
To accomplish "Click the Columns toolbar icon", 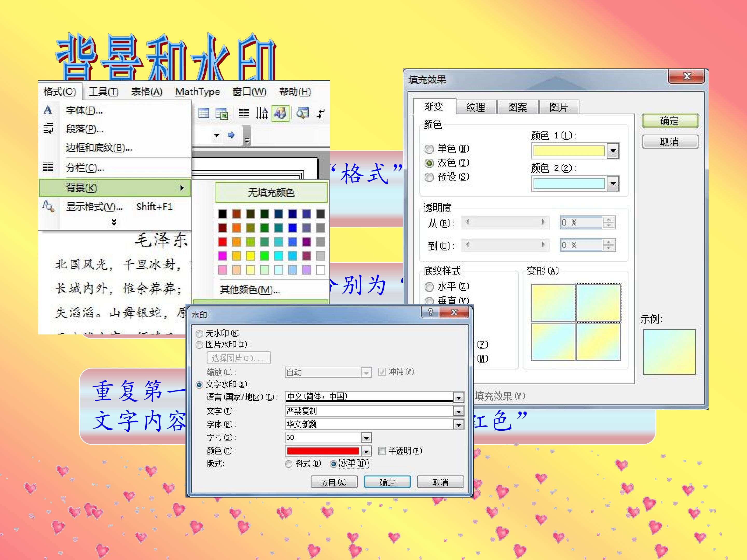I will click(244, 113).
